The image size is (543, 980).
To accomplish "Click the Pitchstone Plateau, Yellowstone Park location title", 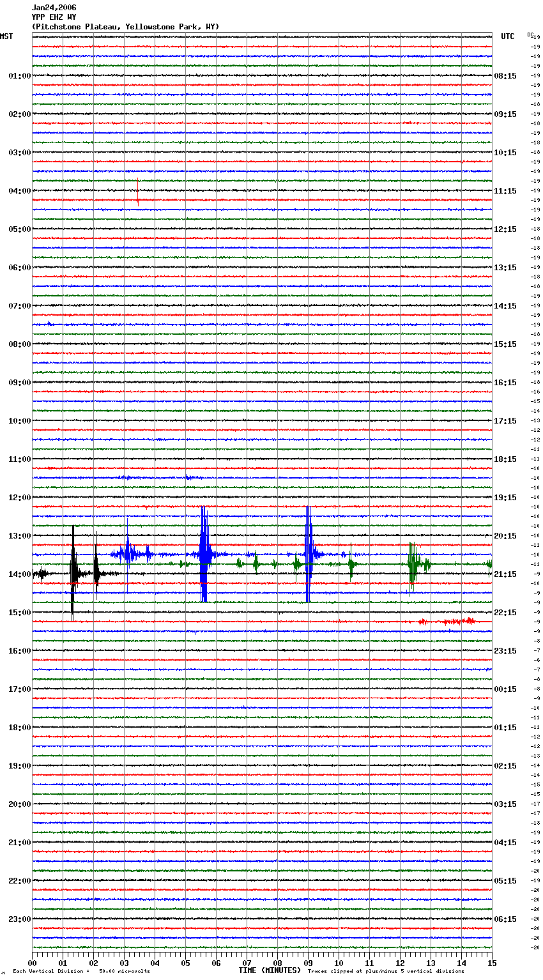I will coord(125,27).
